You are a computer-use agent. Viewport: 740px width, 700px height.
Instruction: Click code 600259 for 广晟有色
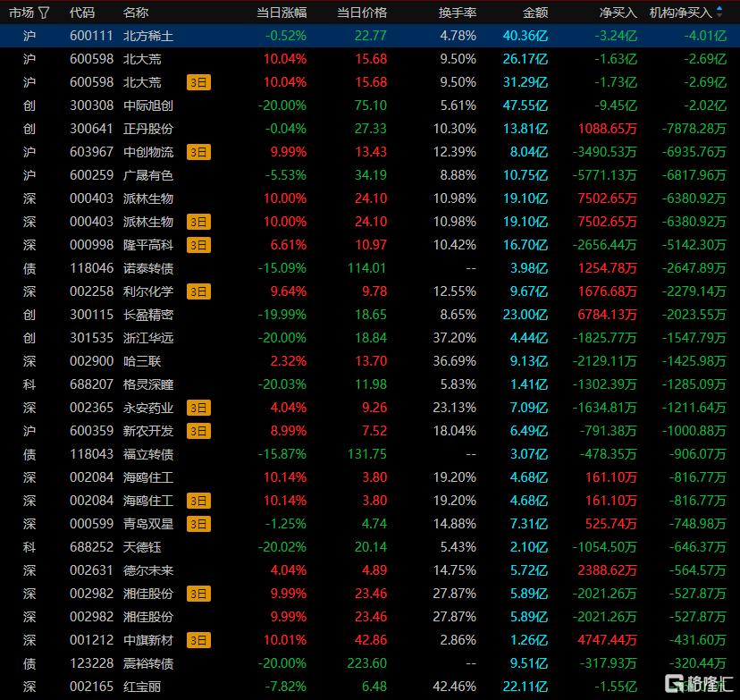point(91,175)
